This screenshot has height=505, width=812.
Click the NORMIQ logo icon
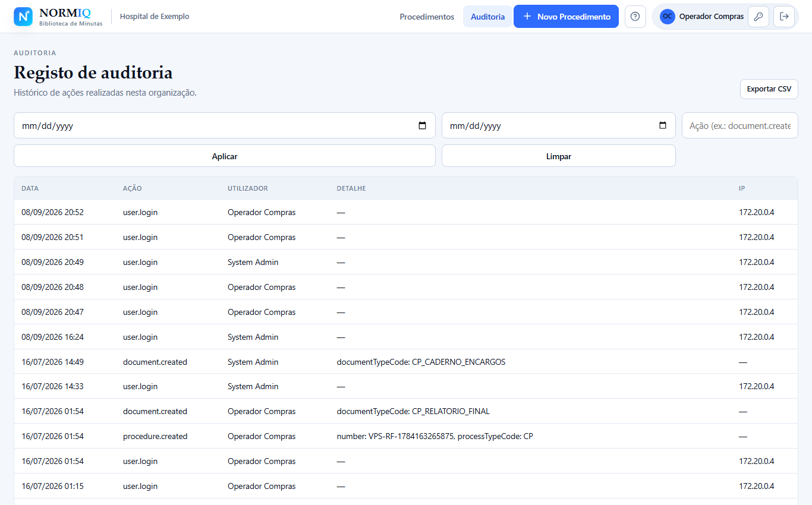pos(23,17)
